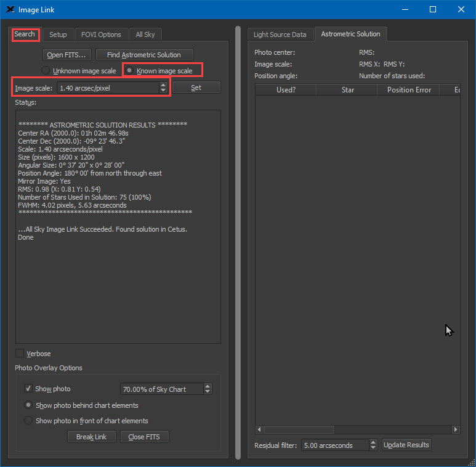The height and width of the screenshot is (467, 476).
Task: Maximize the Image Link window
Action: pyautogui.click(x=433, y=9)
